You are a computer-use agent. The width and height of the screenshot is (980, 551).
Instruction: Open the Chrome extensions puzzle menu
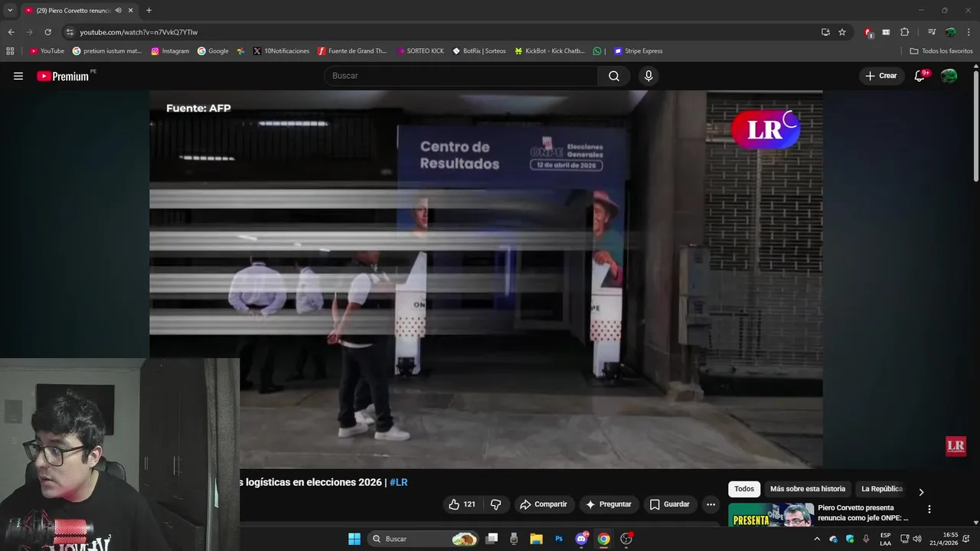click(x=904, y=32)
